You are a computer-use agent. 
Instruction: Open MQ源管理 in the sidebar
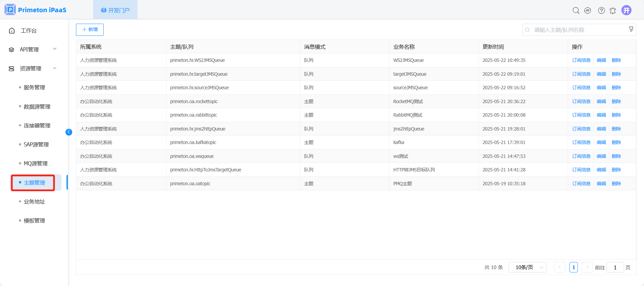[x=35, y=163]
